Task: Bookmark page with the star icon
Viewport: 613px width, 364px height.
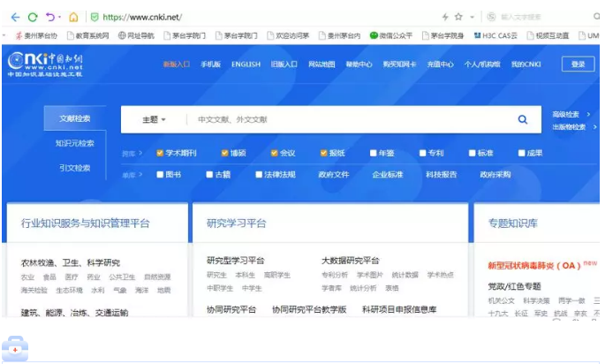Action: [x=458, y=16]
